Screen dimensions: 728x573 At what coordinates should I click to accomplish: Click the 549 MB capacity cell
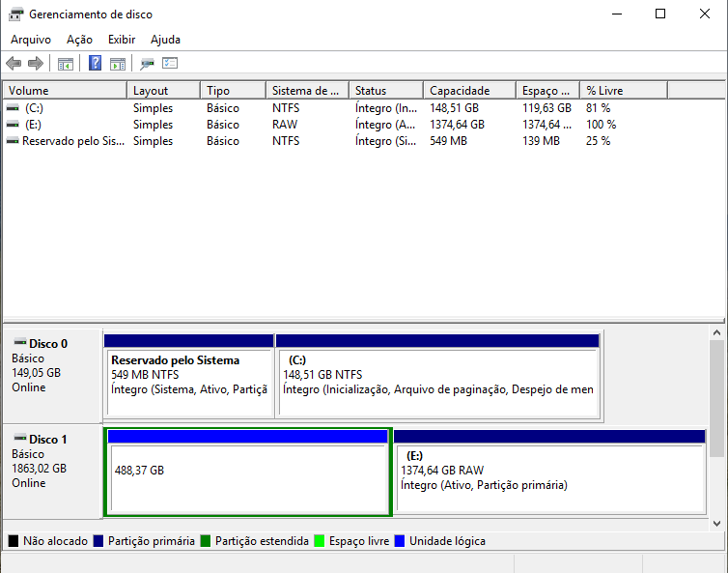tap(448, 141)
